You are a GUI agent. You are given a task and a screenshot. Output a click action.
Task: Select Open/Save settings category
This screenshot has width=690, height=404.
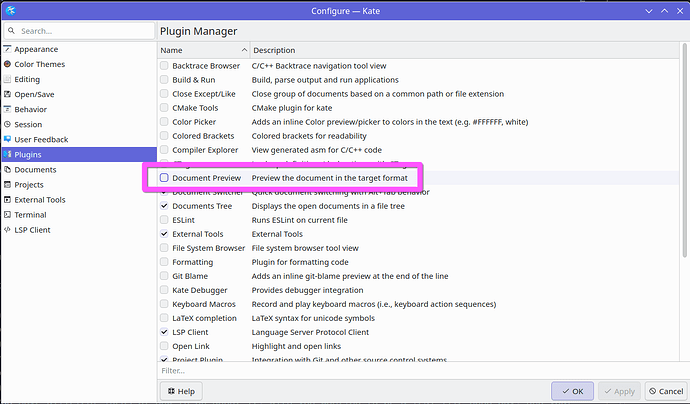[79, 94]
